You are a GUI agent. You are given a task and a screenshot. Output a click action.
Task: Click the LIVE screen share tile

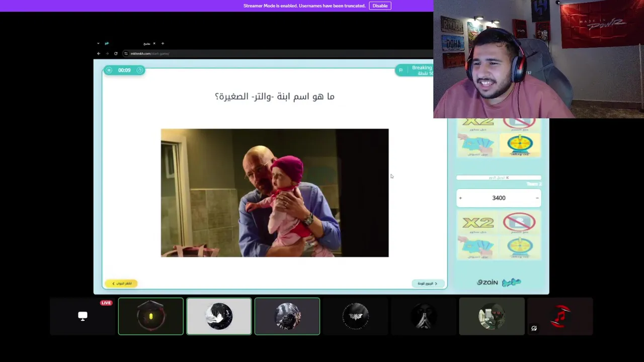[83, 316]
